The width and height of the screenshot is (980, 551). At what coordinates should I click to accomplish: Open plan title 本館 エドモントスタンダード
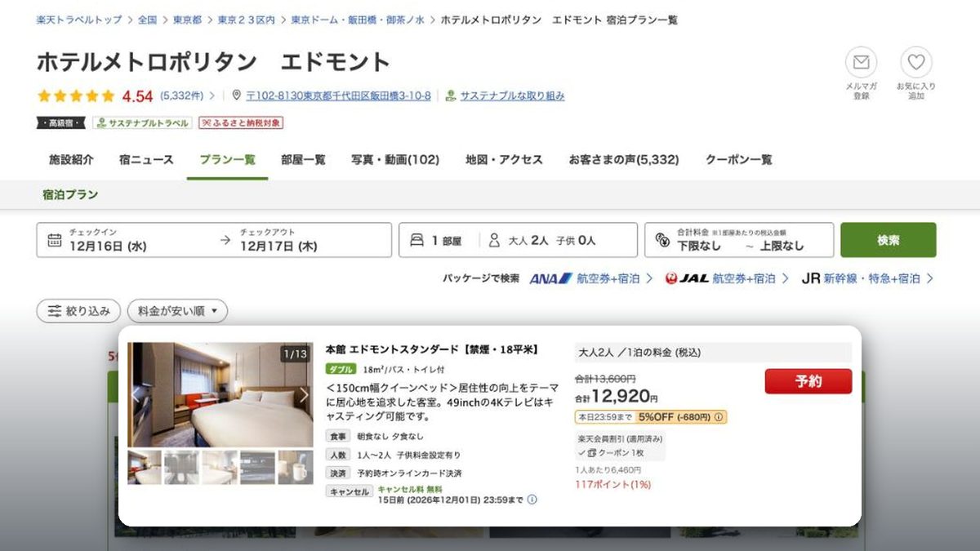coord(432,349)
